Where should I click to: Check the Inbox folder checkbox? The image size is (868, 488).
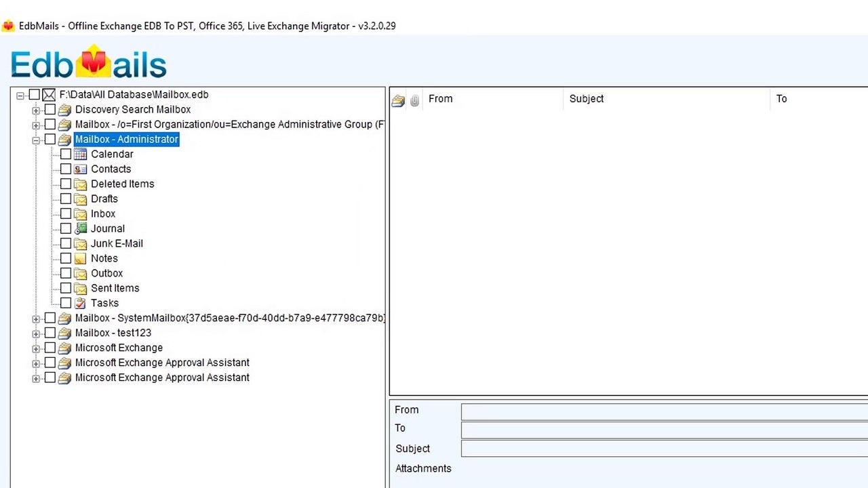tap(65, 213)
